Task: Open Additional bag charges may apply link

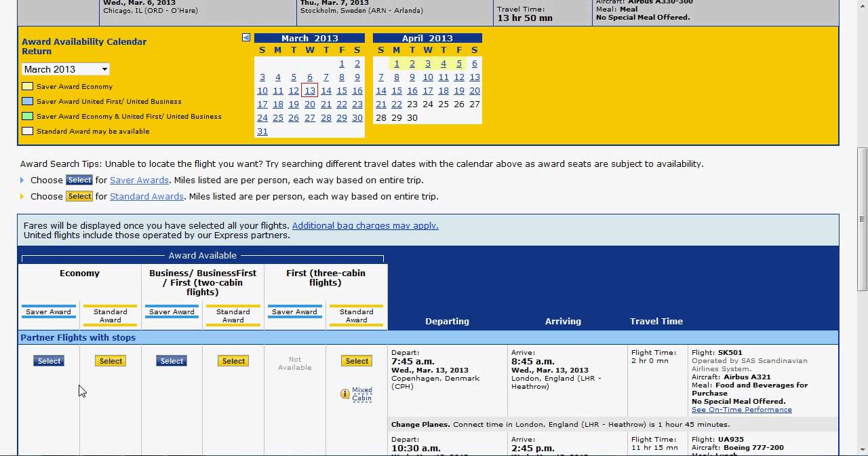Action: click(x=365, y=225)
